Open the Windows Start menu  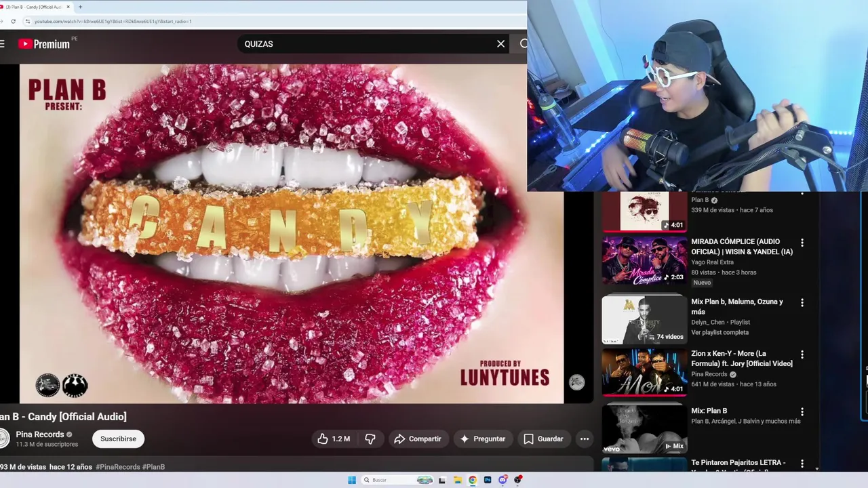point(352,480)
